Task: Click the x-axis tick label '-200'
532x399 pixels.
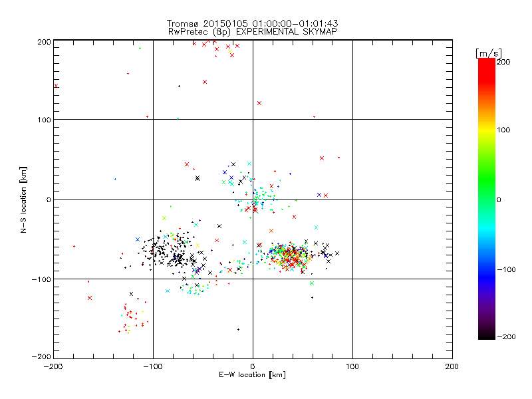Action: (54, 366)
